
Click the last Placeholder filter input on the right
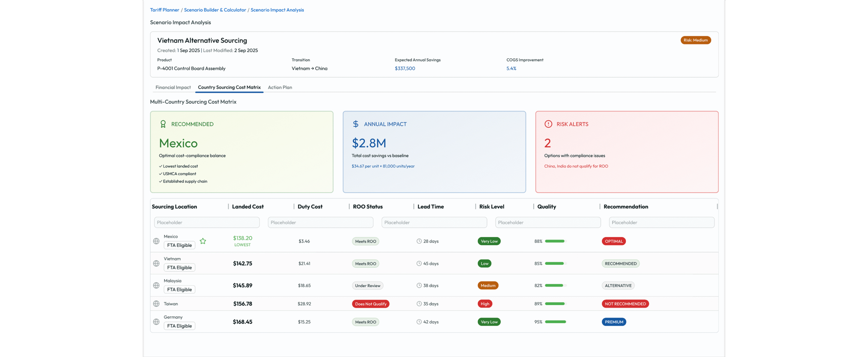pyautogui.click(x=662, y=222)
